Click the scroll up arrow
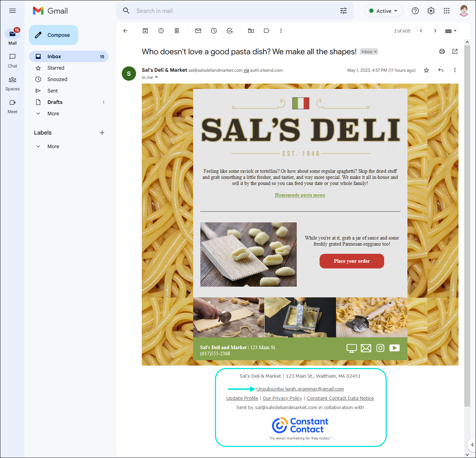Image resolution: width=476 pixels, height=458 pixels. pos(467,42)
